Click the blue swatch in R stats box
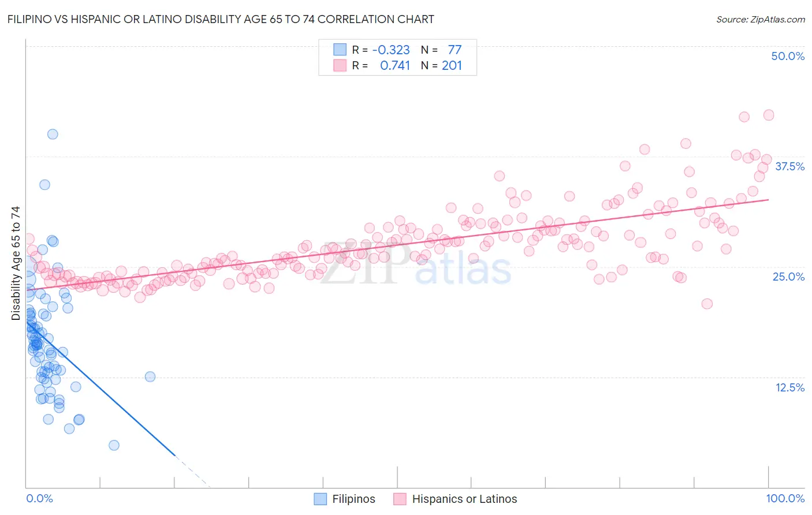 pos(340,50)
